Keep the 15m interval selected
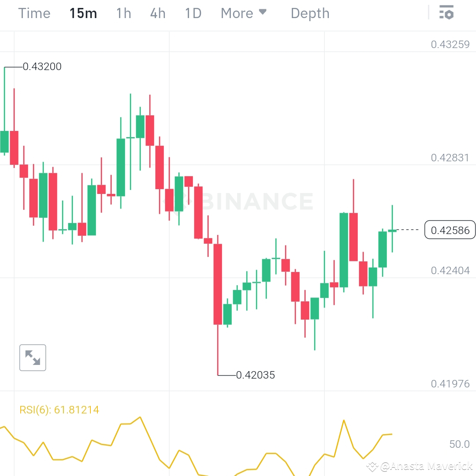 tap(83, 13)
